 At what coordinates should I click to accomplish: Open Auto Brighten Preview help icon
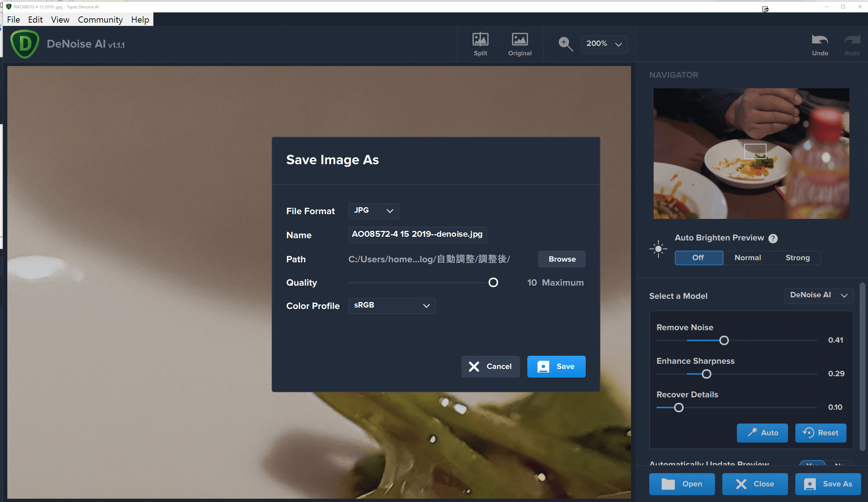point(773,239)
